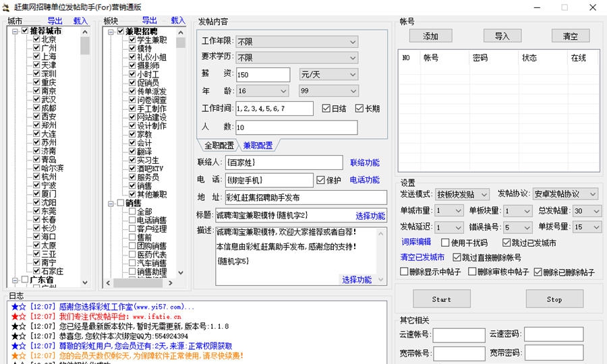Click board list horizontal scrollbar right arrow
The height and width of the screenshot is (364, 607).
pyautogui.click(x=171, y=282)
